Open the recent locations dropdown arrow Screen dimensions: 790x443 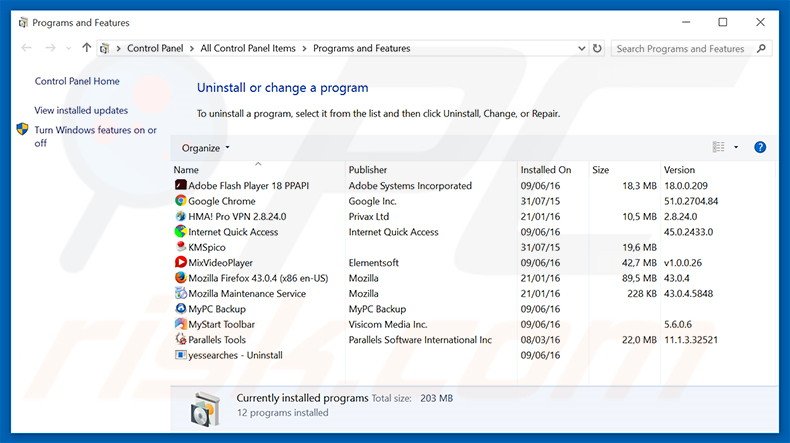(x=69, y=48)
